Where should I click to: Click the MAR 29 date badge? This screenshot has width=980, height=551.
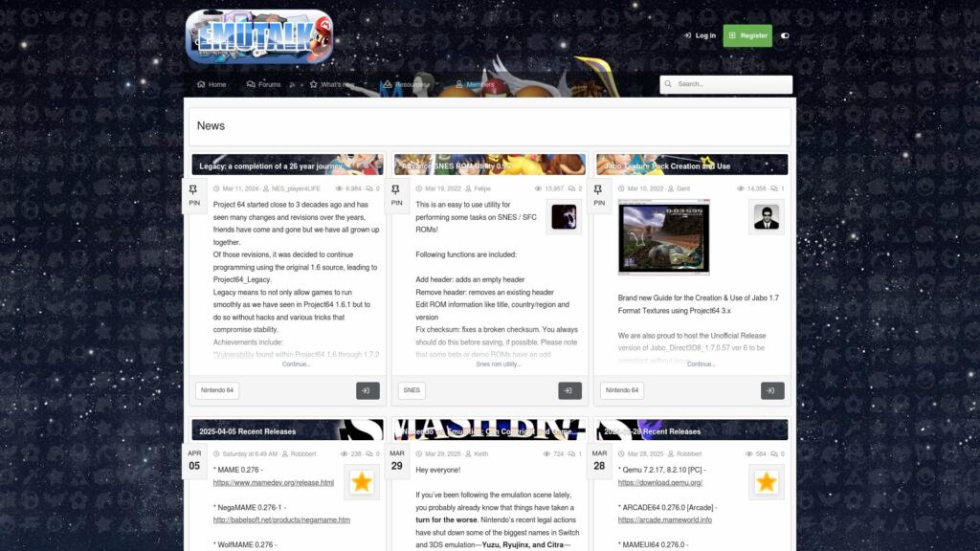coord(396,460)
